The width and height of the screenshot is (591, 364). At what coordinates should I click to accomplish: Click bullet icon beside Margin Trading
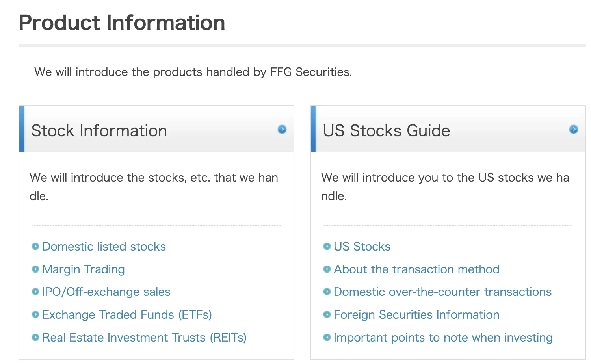click(x=35, y=269)
